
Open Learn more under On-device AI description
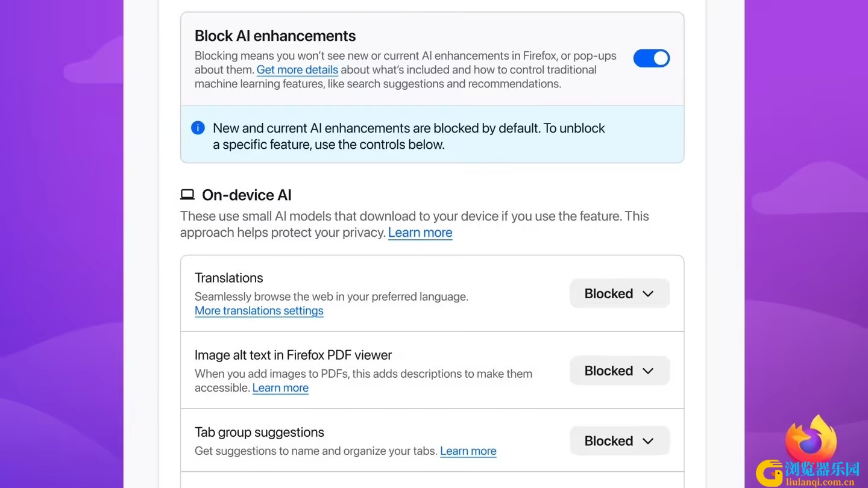pos(420,233)
